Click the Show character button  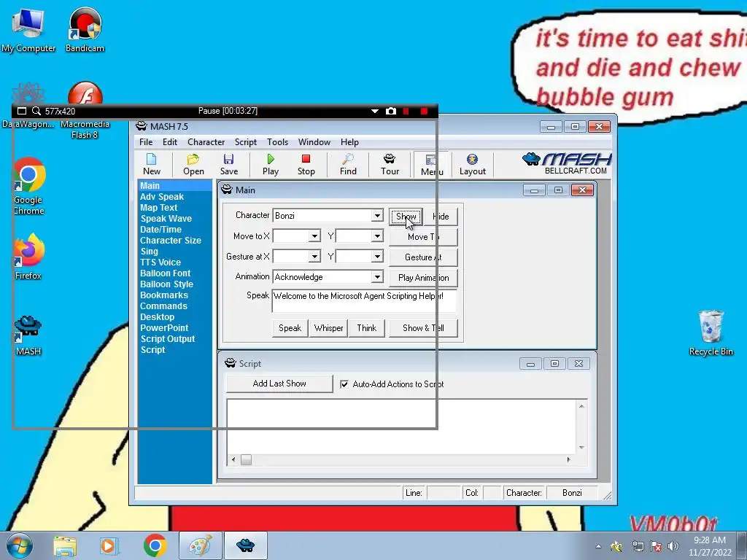(406, 217)
